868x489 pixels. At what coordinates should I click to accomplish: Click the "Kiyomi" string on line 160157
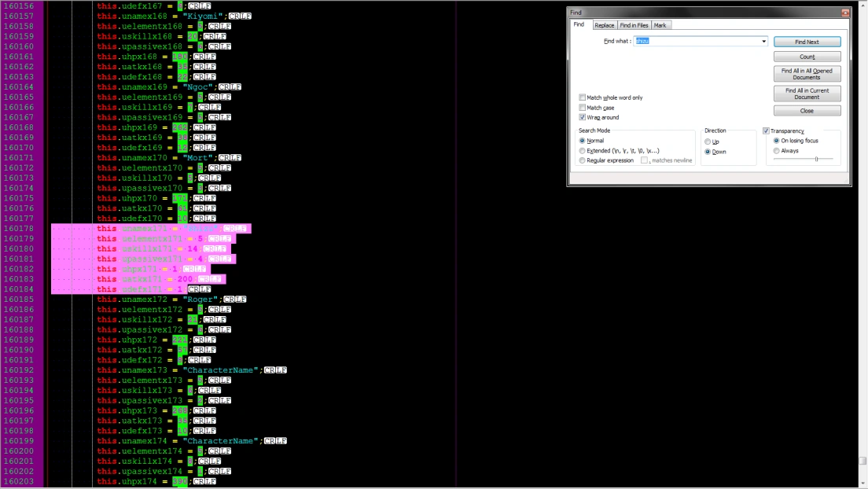point(203,16)
